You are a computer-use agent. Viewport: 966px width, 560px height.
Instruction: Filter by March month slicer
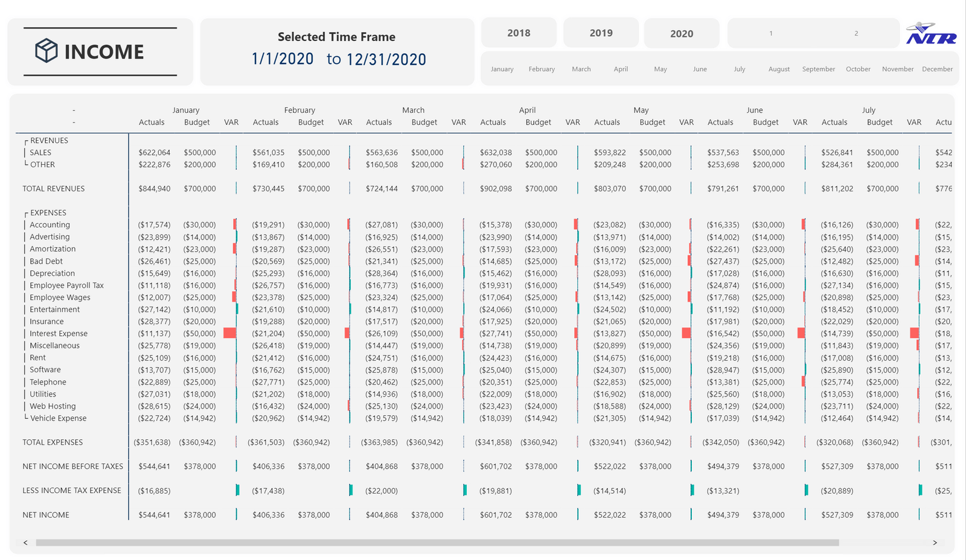pos(581,69)
